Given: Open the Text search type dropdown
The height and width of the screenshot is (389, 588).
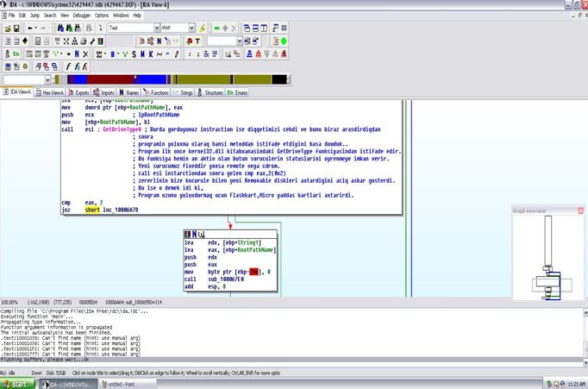Looking at the screenshot, I should (157, 28).
